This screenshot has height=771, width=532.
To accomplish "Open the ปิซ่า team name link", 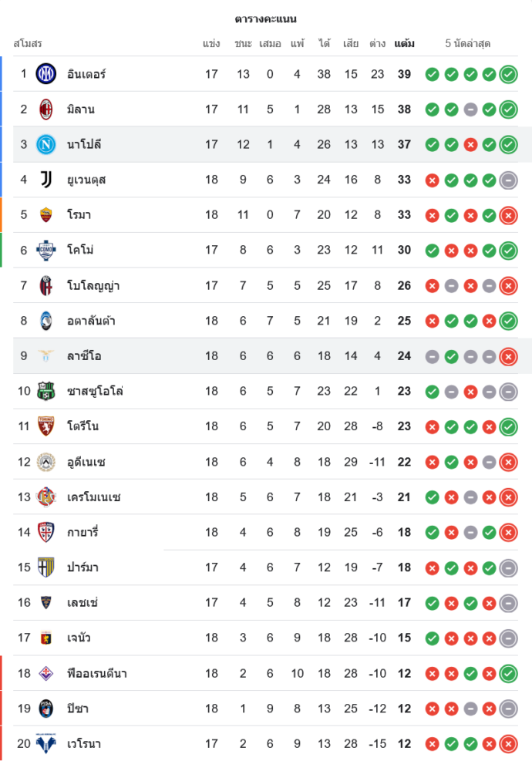I will click(78, 709).
